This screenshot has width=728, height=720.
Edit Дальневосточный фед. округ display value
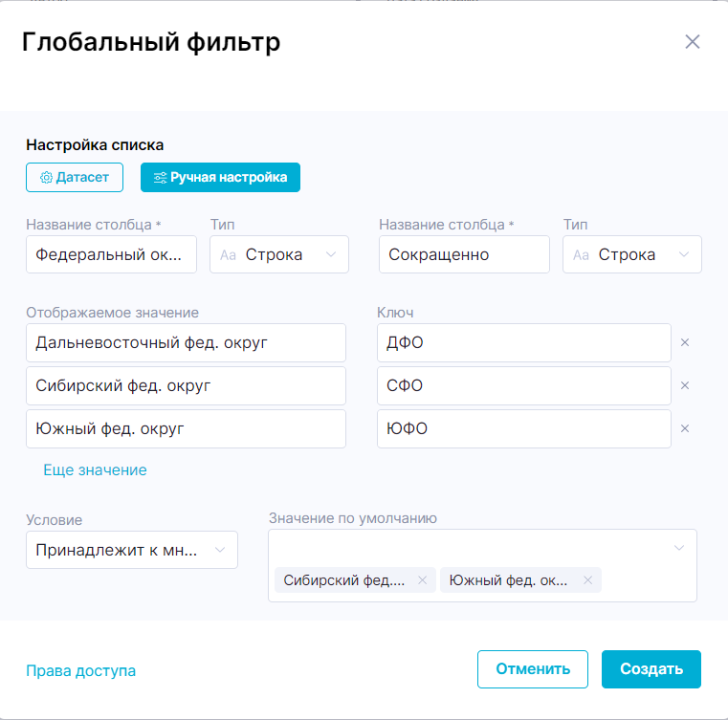click(x=186, y=342)
